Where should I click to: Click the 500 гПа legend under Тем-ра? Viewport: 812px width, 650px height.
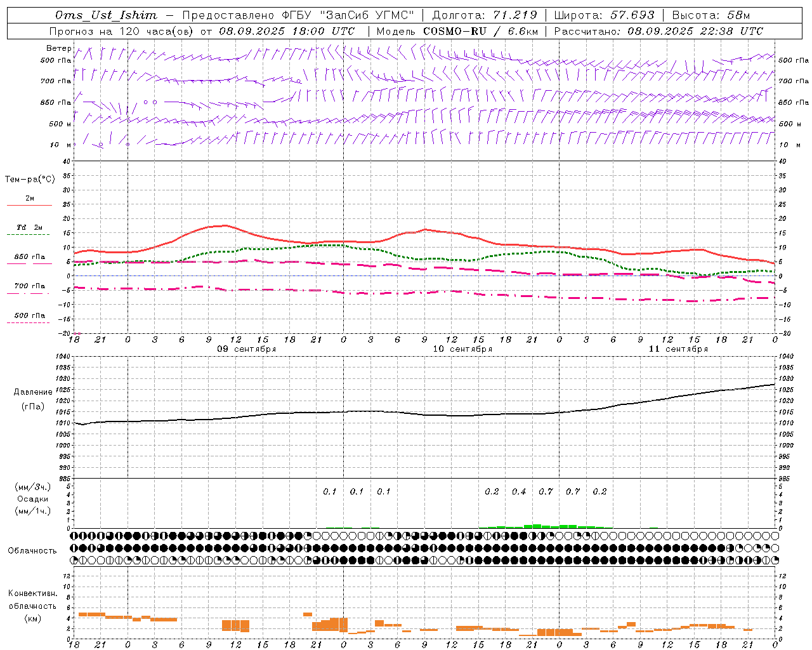(x=30, y=319)
